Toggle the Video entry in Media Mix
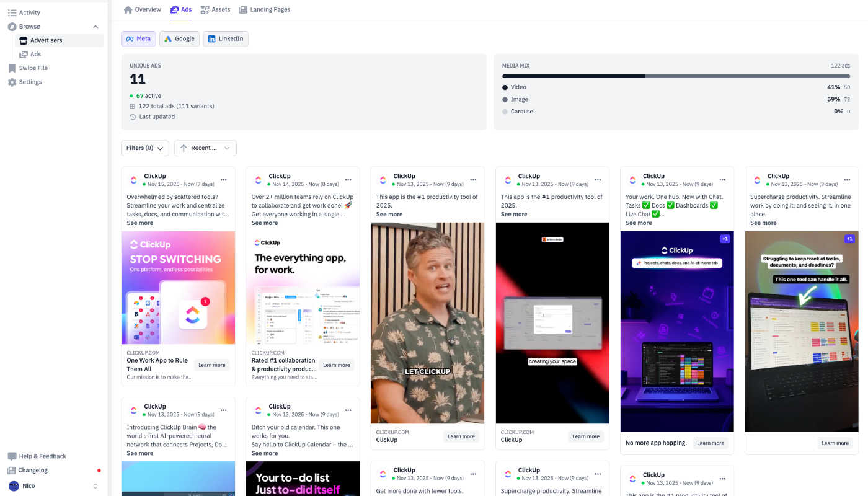This screenshot has width=868, height=496. (x=518, y=87)
